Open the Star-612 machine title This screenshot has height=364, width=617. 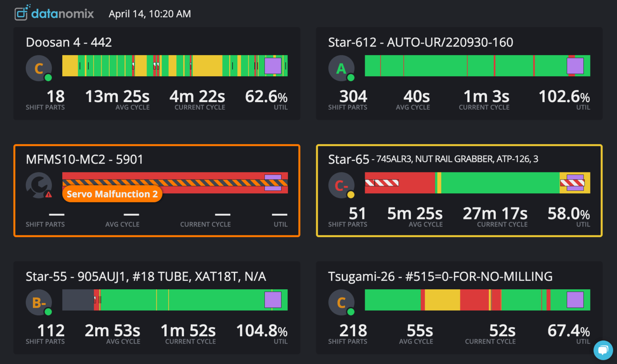click(x=421, y=42)
